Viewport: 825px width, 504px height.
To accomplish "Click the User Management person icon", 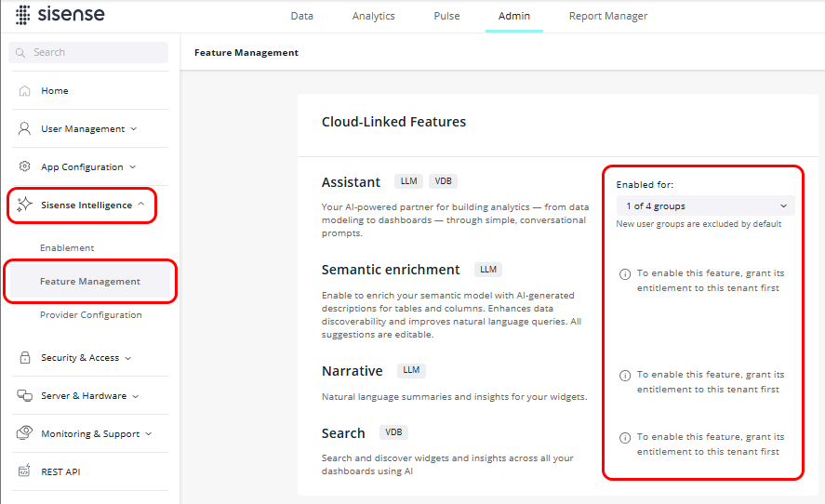I will coord(24,128).
